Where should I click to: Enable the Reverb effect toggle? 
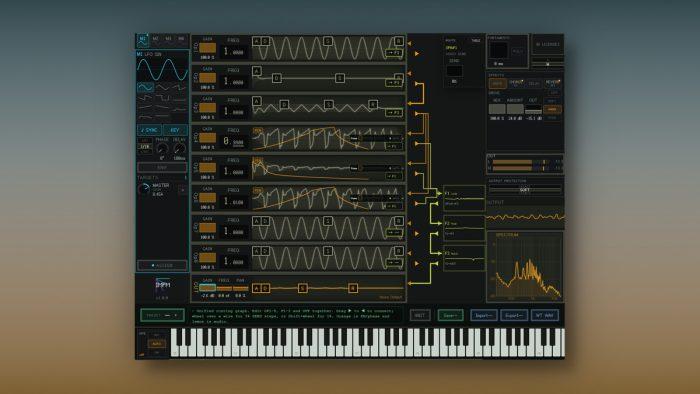[553, 83]
